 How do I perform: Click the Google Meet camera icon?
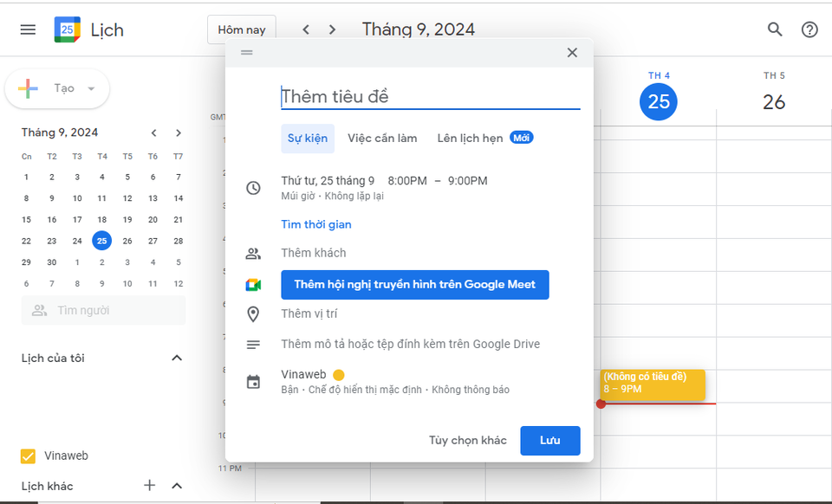coord(253,285)
